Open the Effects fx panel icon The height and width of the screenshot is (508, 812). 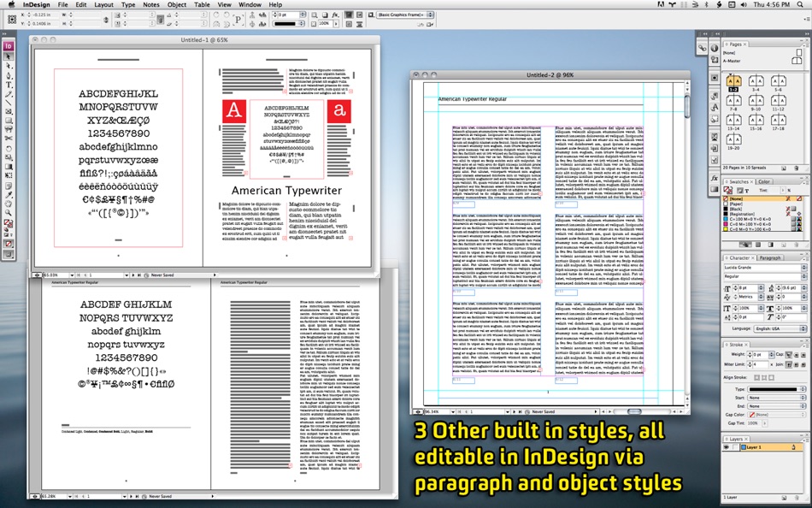[715, 178]
